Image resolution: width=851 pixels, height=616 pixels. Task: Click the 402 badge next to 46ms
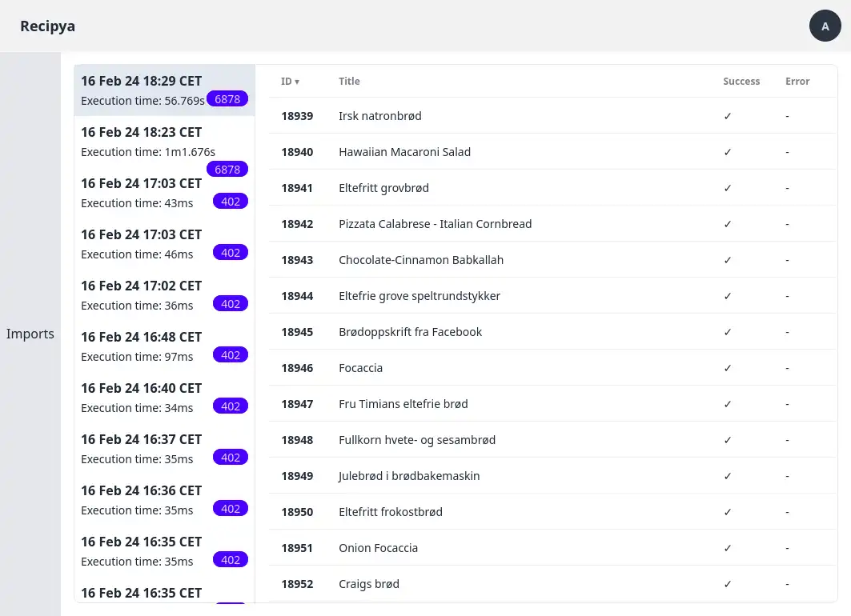231,253
